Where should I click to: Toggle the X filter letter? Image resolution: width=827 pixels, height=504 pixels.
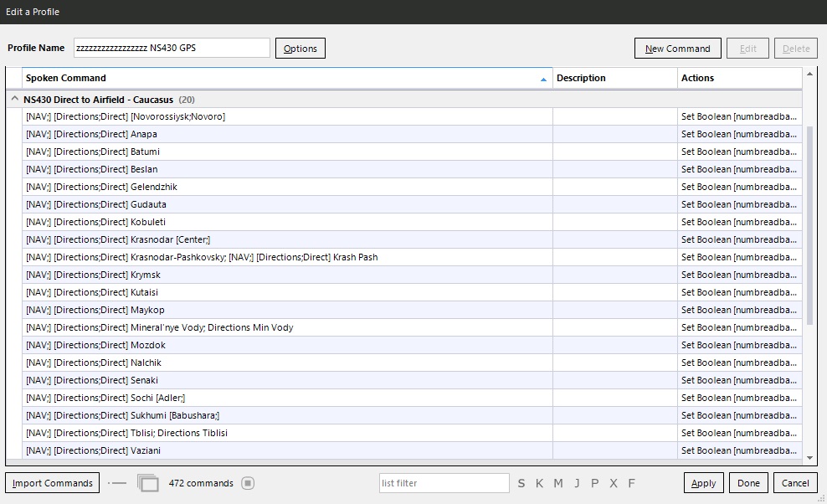(614, 483)
